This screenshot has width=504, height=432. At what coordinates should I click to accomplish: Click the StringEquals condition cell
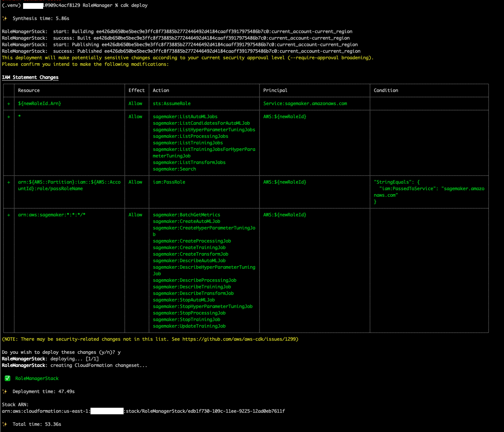429,192
